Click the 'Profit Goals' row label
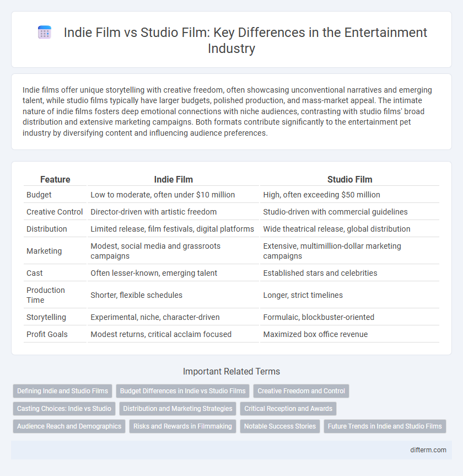 click(47, 334)
